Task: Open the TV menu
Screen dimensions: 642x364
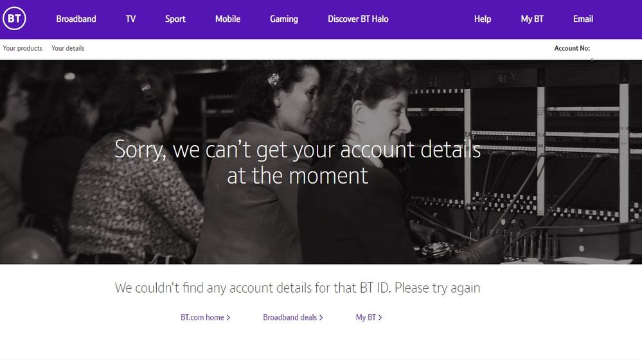Action: coord(130,19)
